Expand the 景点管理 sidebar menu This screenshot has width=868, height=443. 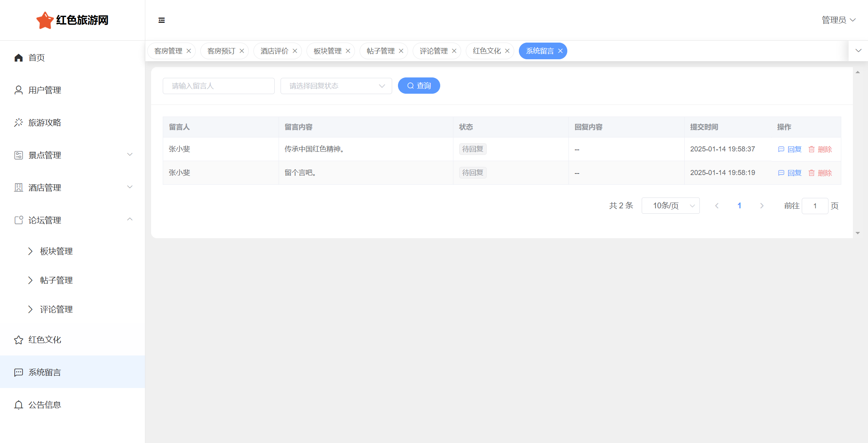(x=130, y=155)
